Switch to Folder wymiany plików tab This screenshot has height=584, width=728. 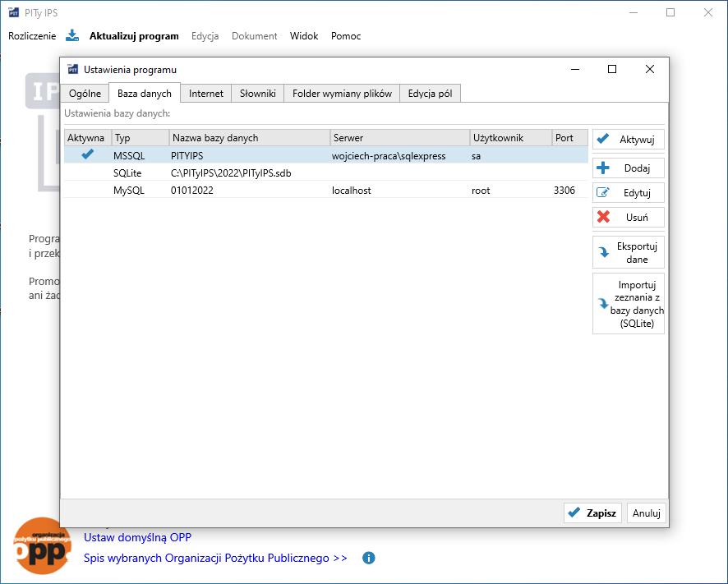pos(342,94)
